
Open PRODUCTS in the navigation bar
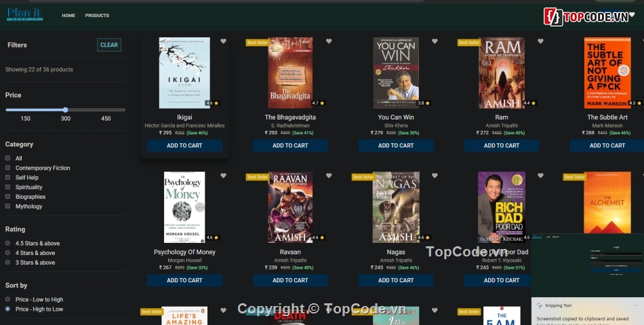point(97,16)
